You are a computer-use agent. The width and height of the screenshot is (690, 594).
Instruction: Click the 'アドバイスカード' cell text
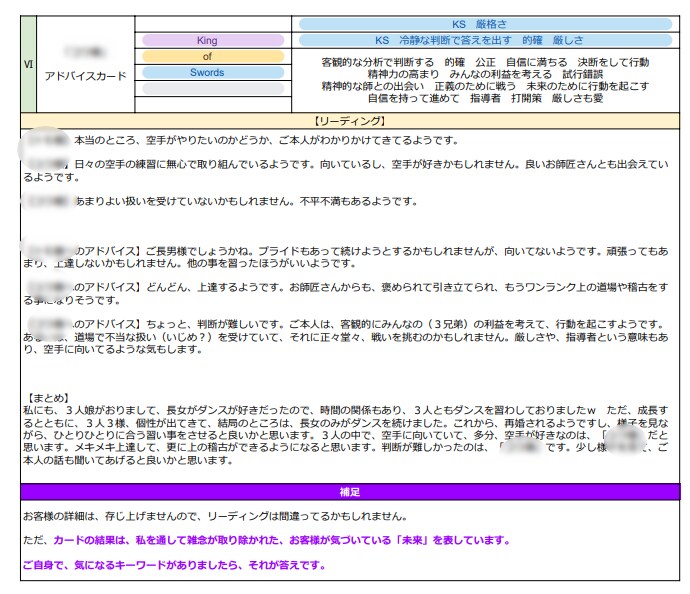pyautogui.click(x=85, y=76)
